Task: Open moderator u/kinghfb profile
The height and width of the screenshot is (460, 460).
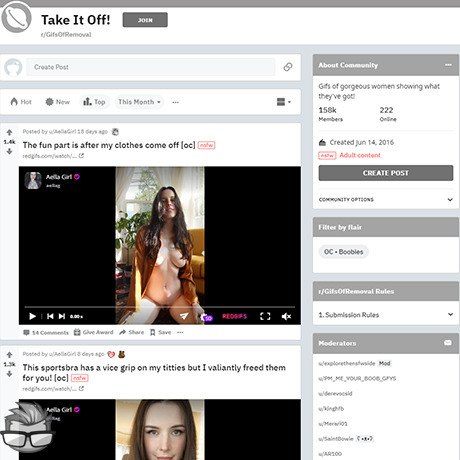Action: coord(331,409)
